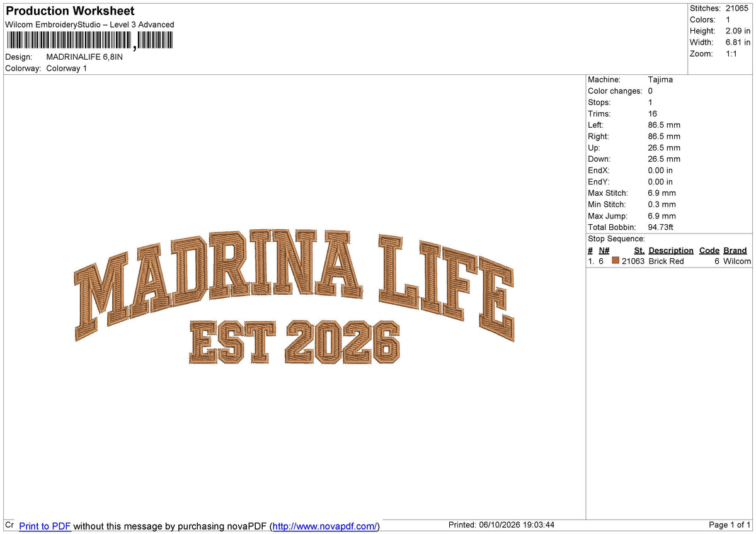Click the barcode image in header

89,41
